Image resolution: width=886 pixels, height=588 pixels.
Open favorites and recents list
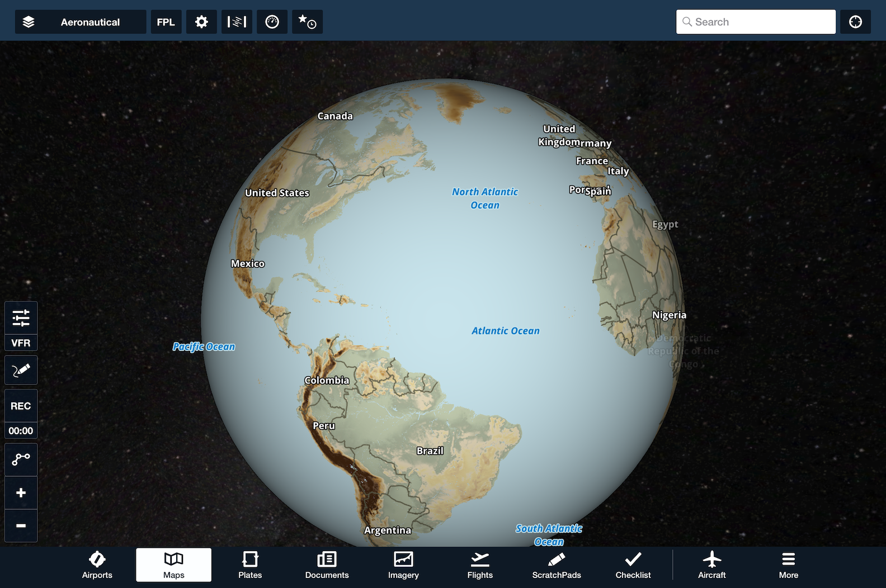pyautogui.click(x=307, y=22)
